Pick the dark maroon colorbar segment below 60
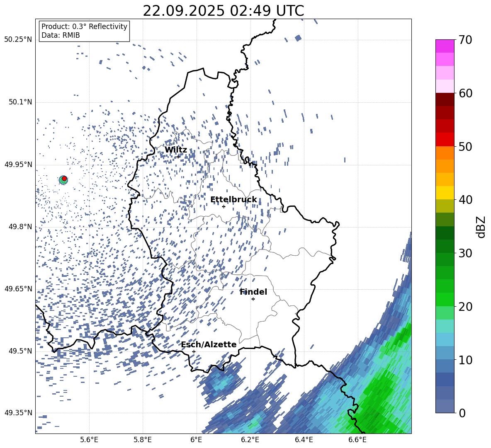The width and height of the screenshot is (491, 448). click(445, 100)
